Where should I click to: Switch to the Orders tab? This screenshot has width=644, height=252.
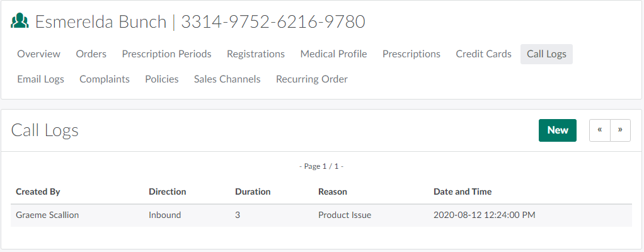click(x=91, y=54)
